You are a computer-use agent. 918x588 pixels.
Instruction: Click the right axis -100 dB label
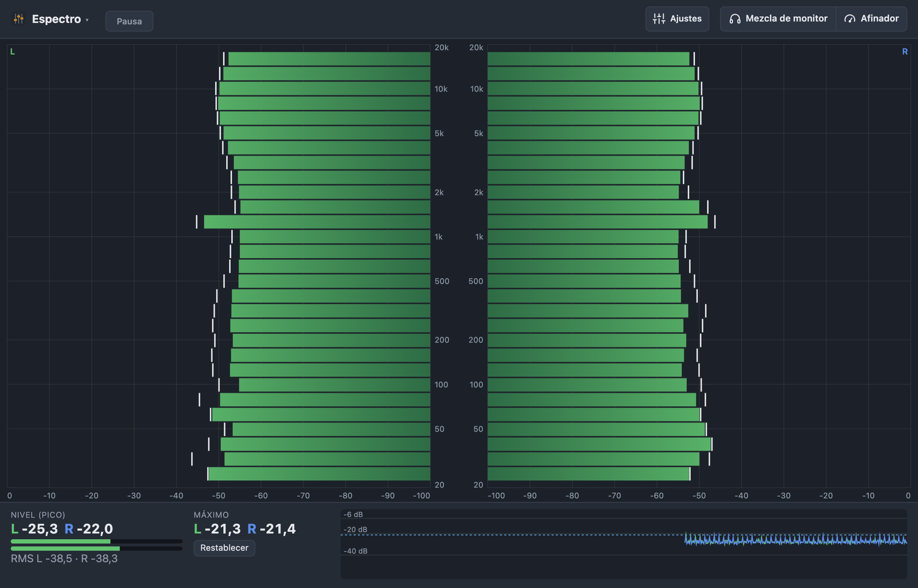(496, 496)
